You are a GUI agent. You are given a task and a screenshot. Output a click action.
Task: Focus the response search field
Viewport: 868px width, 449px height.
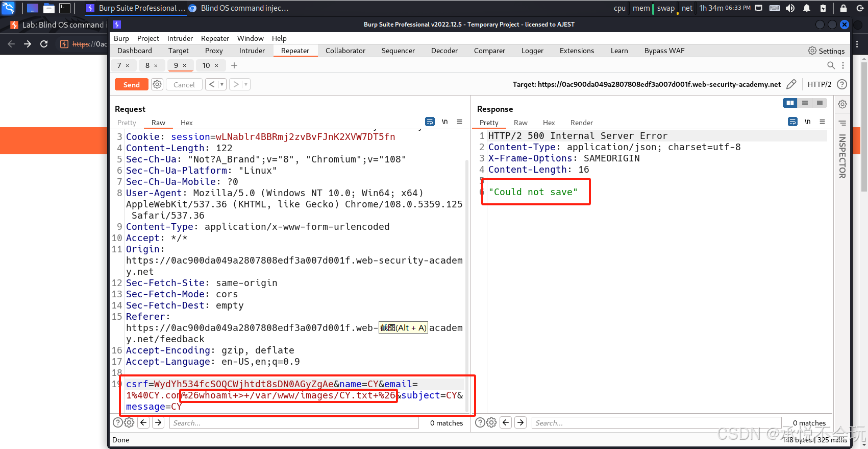pos(656,423)
